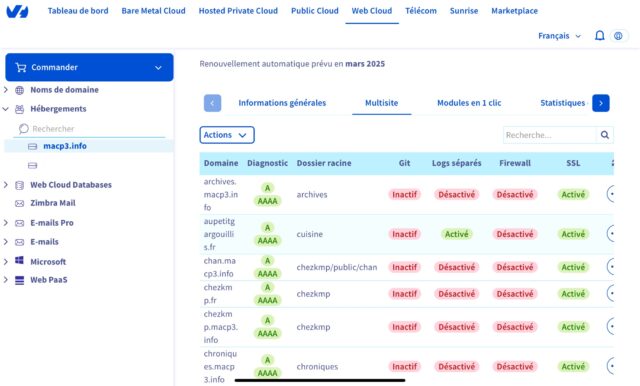The height and width of the screenshot is (386, 640).
Task: Expand Web PaaS section chevron
Action: coord(6,280)
